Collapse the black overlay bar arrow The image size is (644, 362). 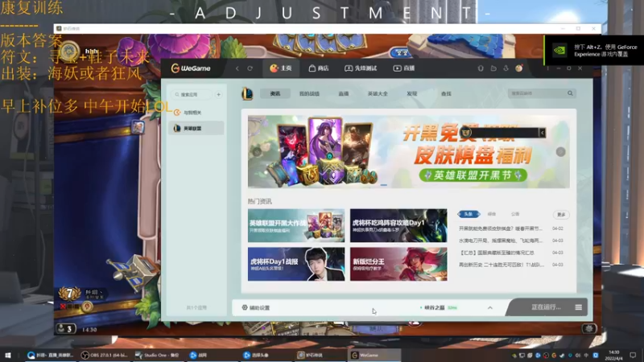click(542, 133)
